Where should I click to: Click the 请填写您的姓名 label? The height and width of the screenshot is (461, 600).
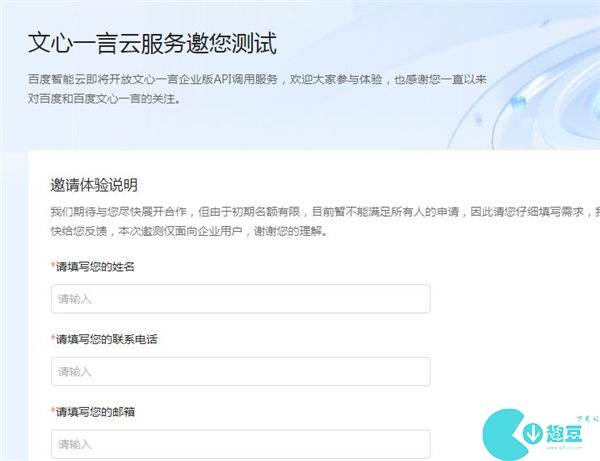(95, 267)
